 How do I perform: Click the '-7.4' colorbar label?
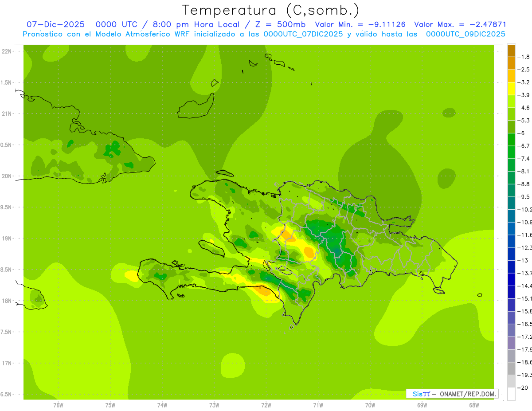click(x=524, y=159)
